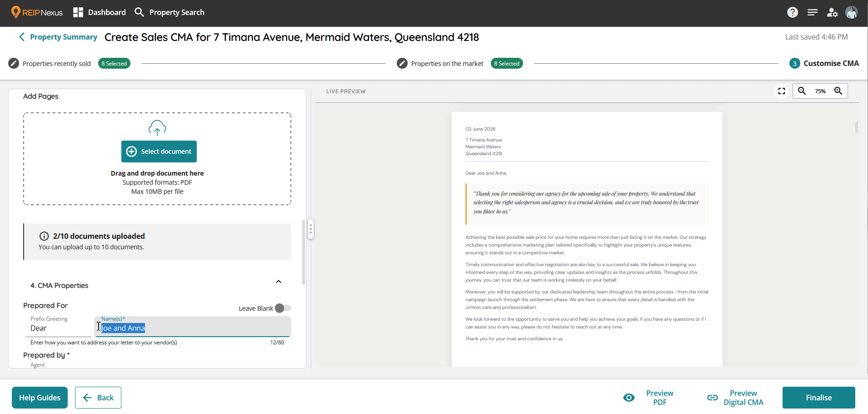868x414 pixels.
Task: Click the panel divider drag handle
Action: pos(311,229)
